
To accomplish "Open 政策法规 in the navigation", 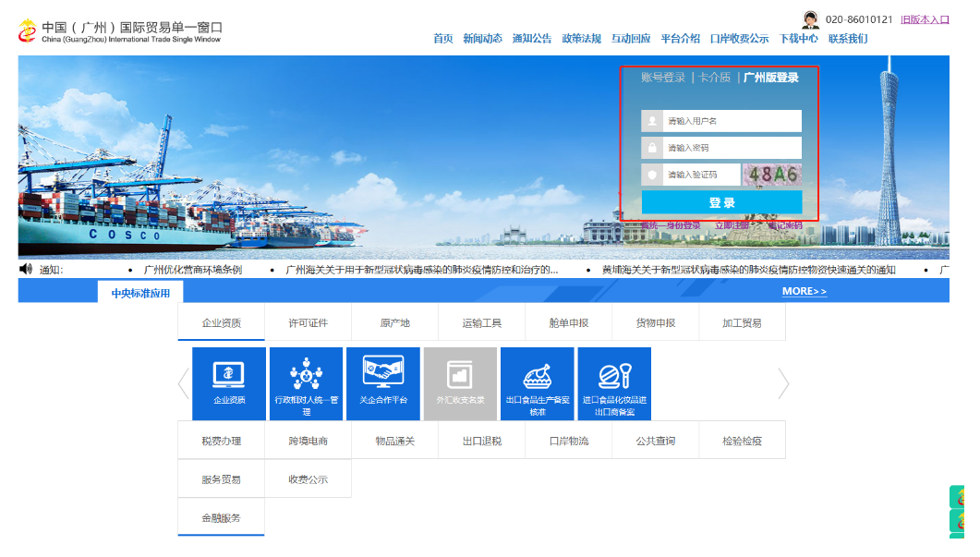I will tap(581, 39).
